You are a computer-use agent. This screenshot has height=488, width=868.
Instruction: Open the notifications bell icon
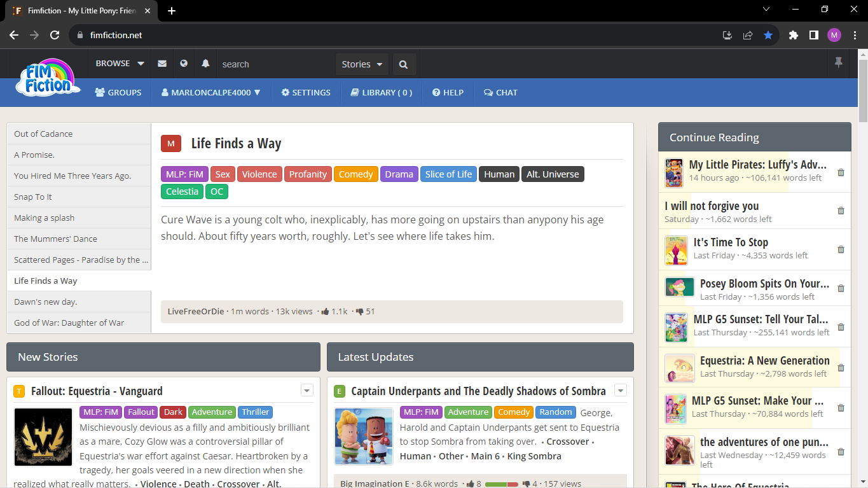(x=205, y=64)
